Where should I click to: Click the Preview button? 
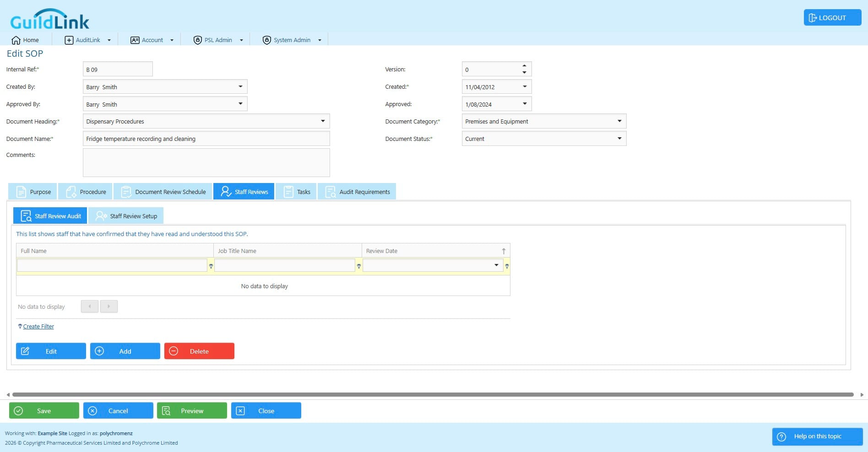click(192, 410)
